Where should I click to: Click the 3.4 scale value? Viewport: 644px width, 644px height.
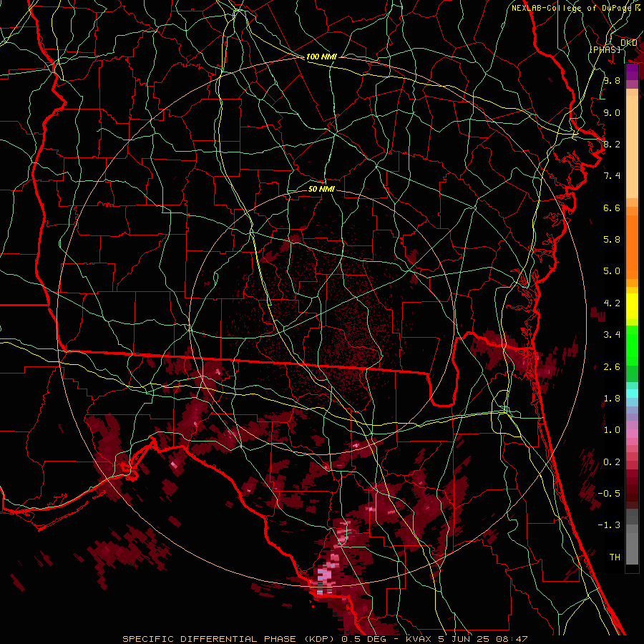pyautogui.click(x=612, y=335)
